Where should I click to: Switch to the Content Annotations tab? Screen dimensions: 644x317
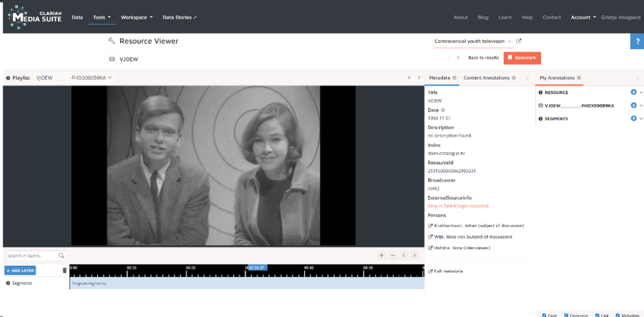pyautogui.click(x=486, y=78)
